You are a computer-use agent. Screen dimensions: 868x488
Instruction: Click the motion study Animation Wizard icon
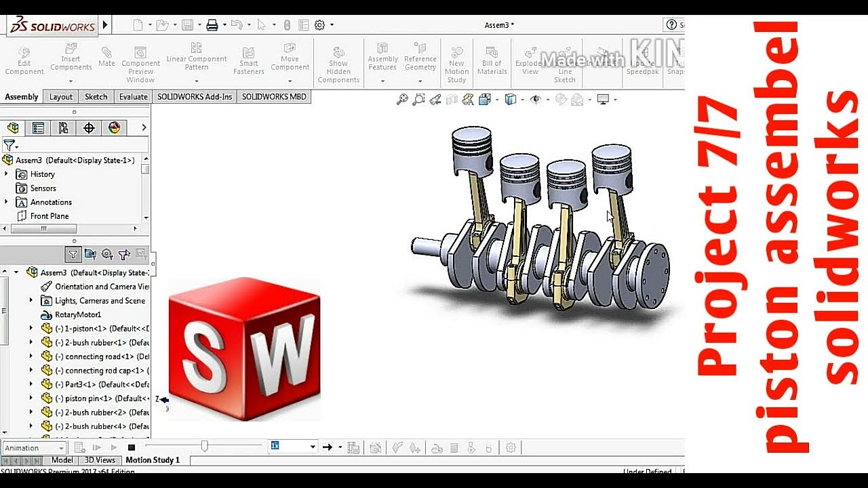click(x=375, y=447)
